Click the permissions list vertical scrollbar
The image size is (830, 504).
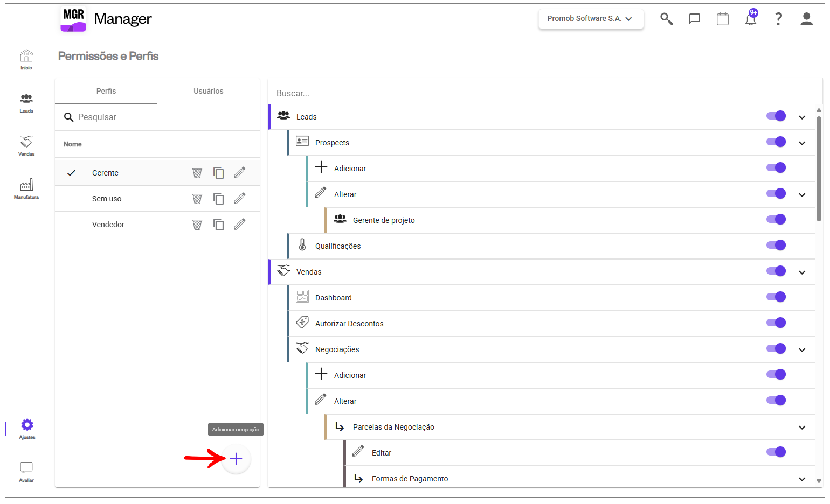click(x=819, y=167)
